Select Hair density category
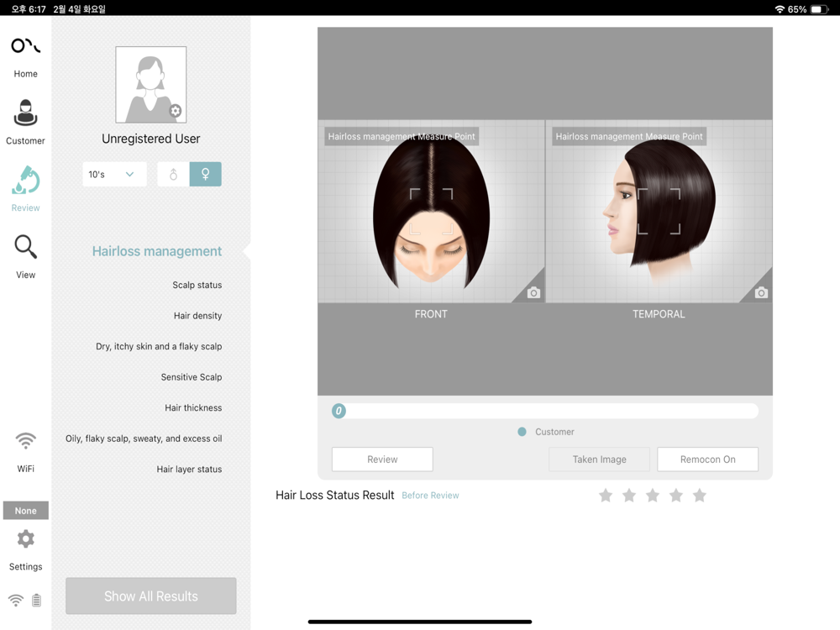 point(197,316)
